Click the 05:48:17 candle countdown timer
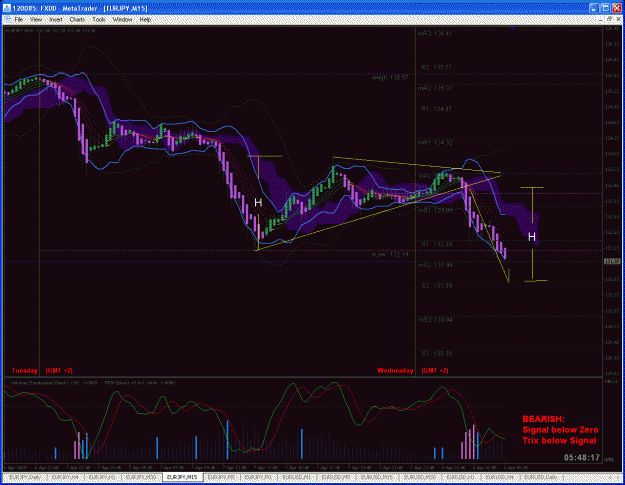Viewport: 625px width, 485px height. pos(582,458)
